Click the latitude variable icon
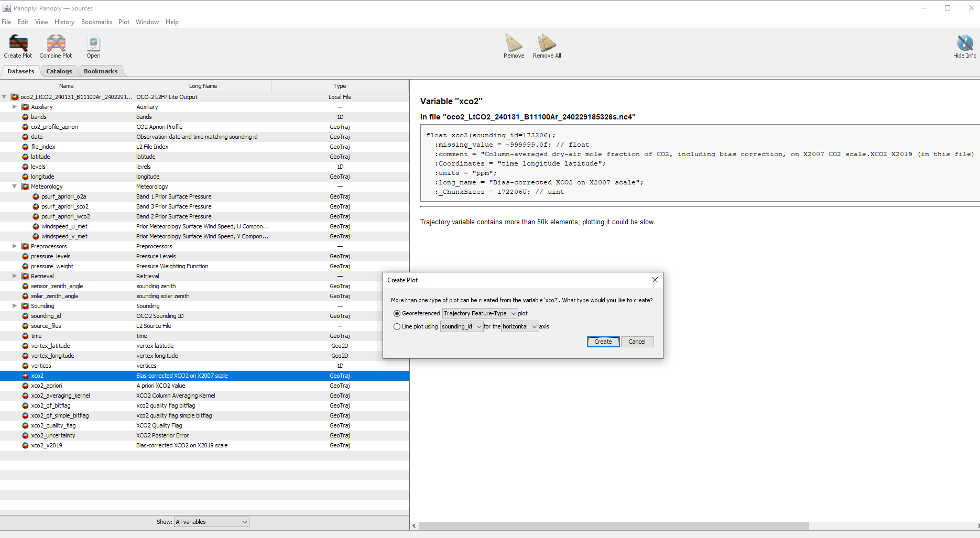Screen dimensions: 980x538 (x=25, y=157)
